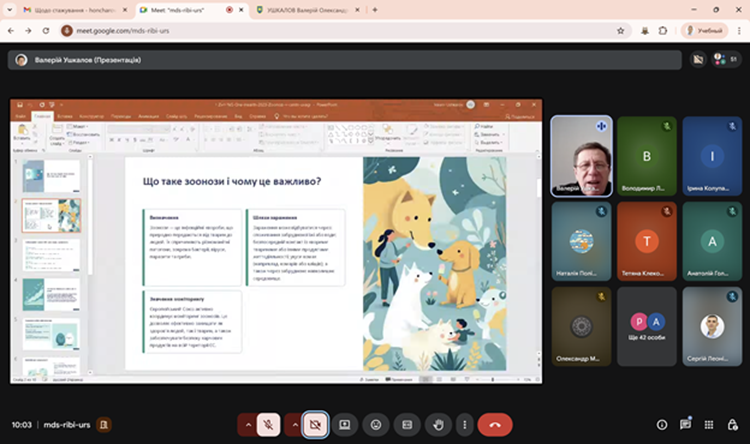Open the chat with everyone panel
This screenshot has width=750, height=444.
pos(685,424)
